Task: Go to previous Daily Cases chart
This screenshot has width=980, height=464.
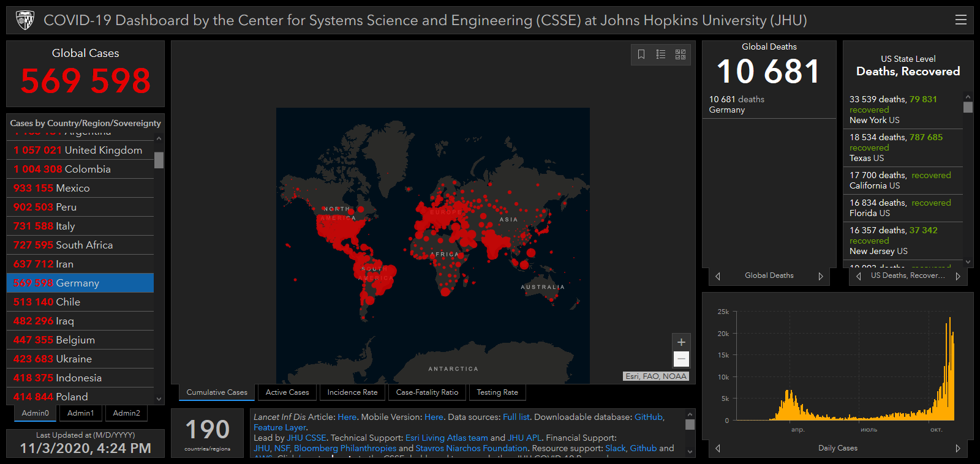Action: coord(718,448)
